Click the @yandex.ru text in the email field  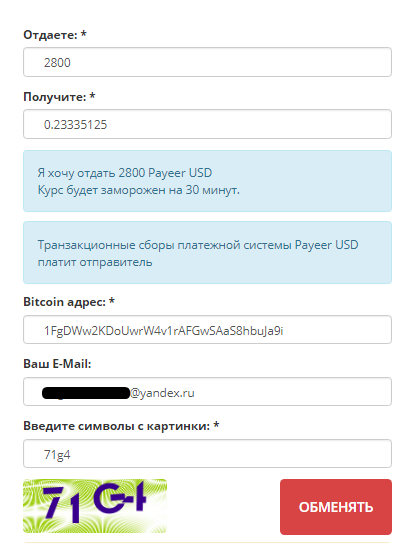click(x=162, y=393)
